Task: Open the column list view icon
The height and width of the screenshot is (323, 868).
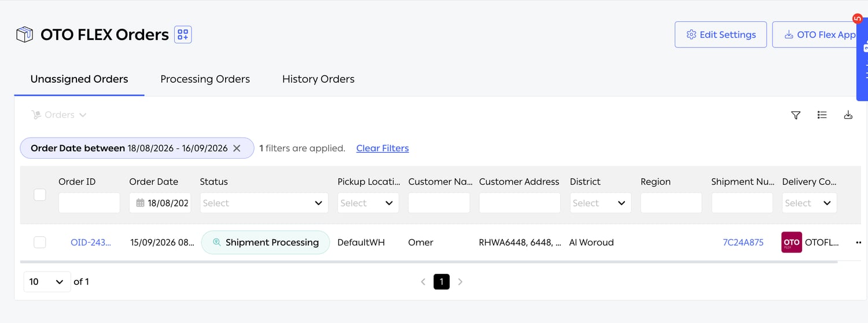Action: click(822, 115)
